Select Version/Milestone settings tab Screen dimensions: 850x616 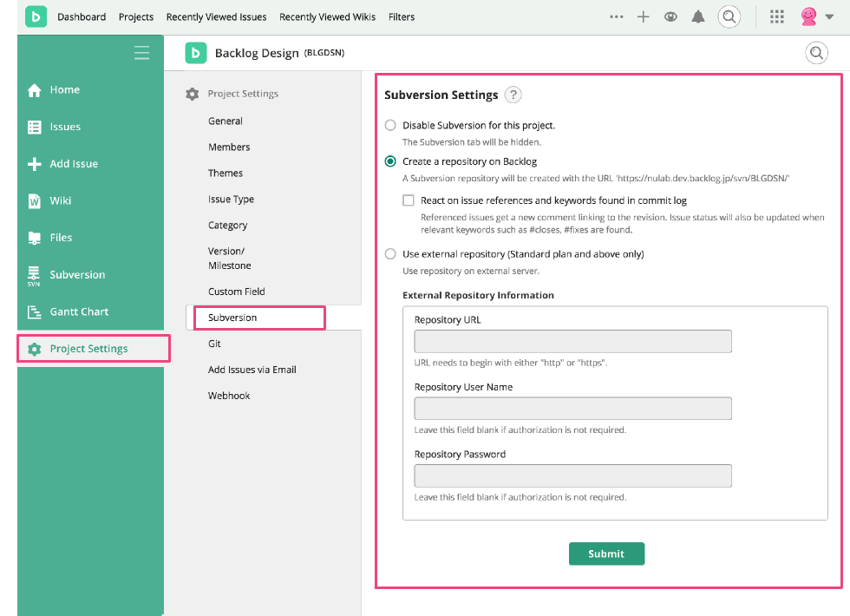229,259
